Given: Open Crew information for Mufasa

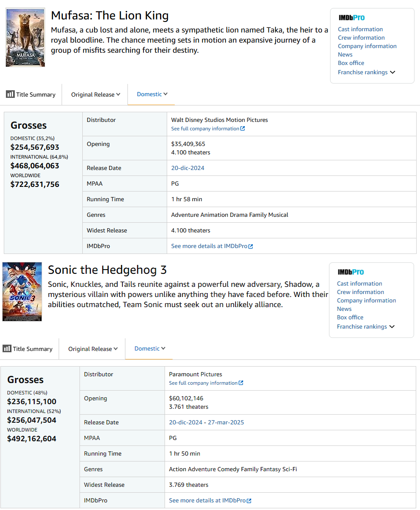Looking at the screenshot, I should point(361,38).
